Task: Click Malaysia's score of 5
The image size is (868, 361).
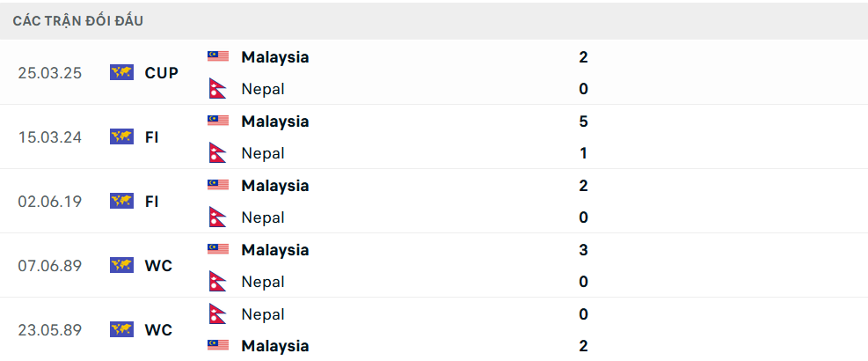Action: (584, 122)
